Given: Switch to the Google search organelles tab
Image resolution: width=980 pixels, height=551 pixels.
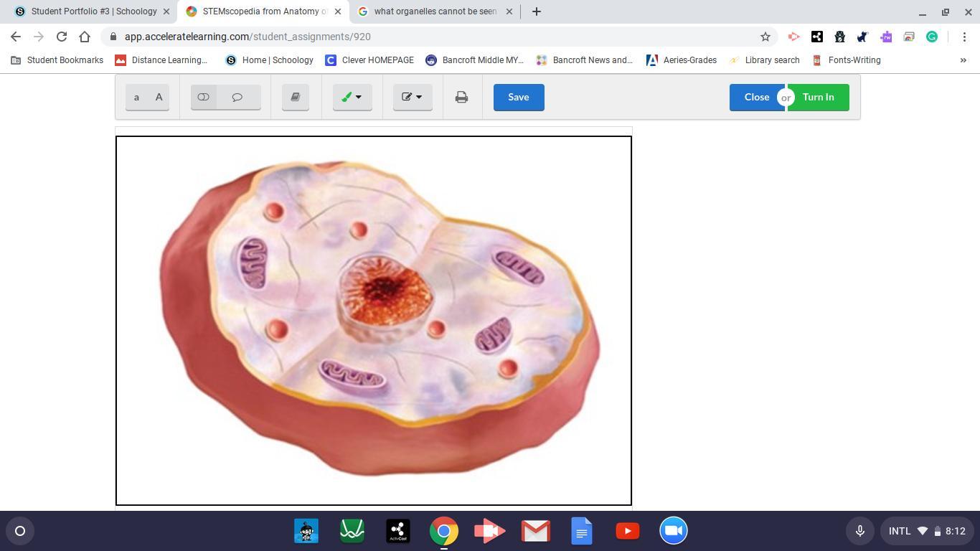Looking at the screenshot, I should tap(435, 11).
